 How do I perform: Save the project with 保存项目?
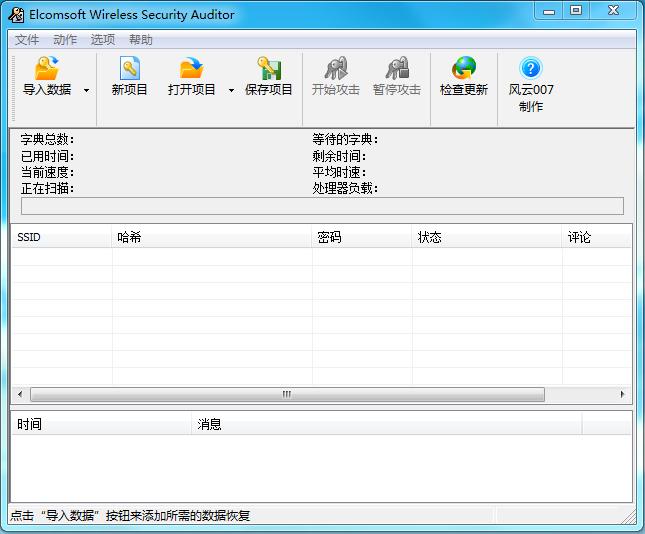click(269, 77)
